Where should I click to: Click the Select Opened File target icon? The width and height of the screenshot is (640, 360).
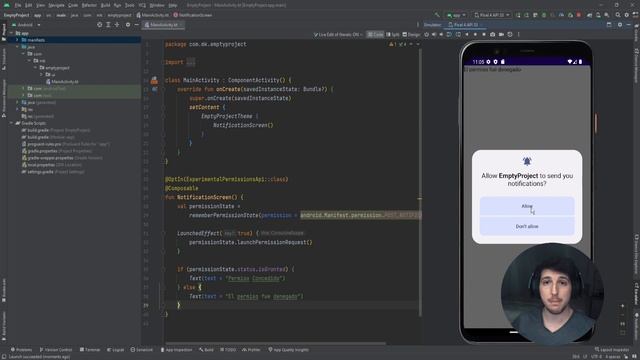[100, 25]
